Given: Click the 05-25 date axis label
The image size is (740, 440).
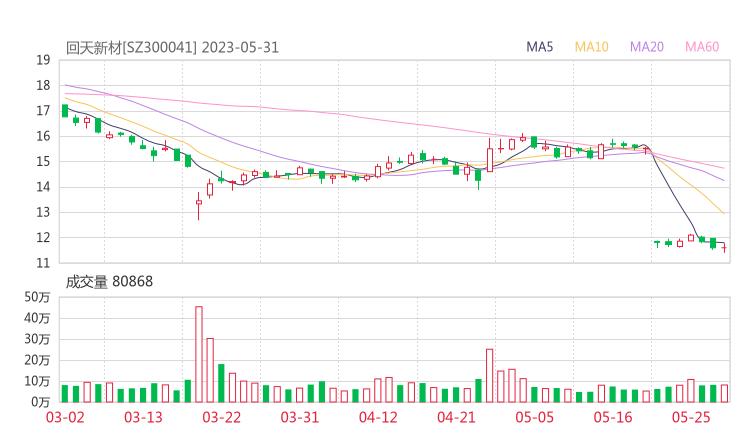Looking at the screenshot, I should [691, 418].
